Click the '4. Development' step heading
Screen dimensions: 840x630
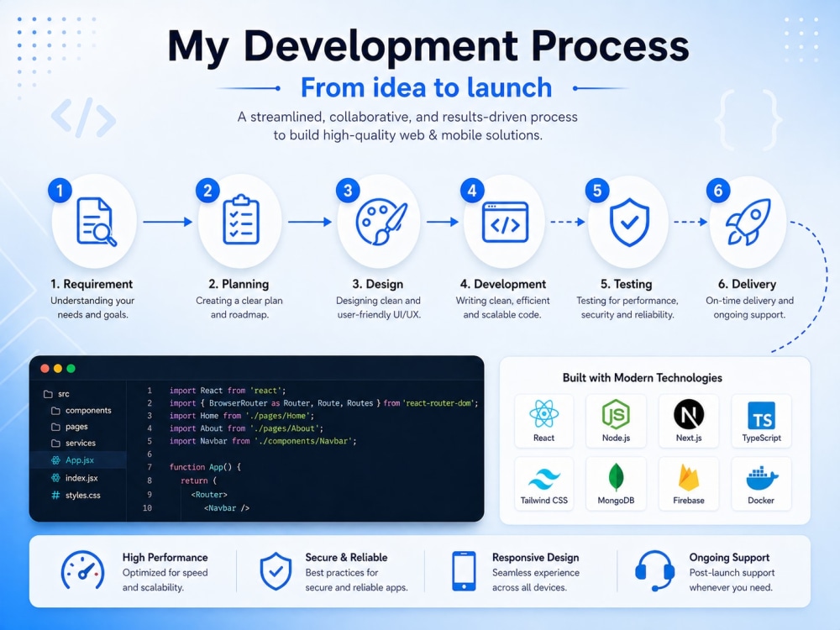point(503,284)
